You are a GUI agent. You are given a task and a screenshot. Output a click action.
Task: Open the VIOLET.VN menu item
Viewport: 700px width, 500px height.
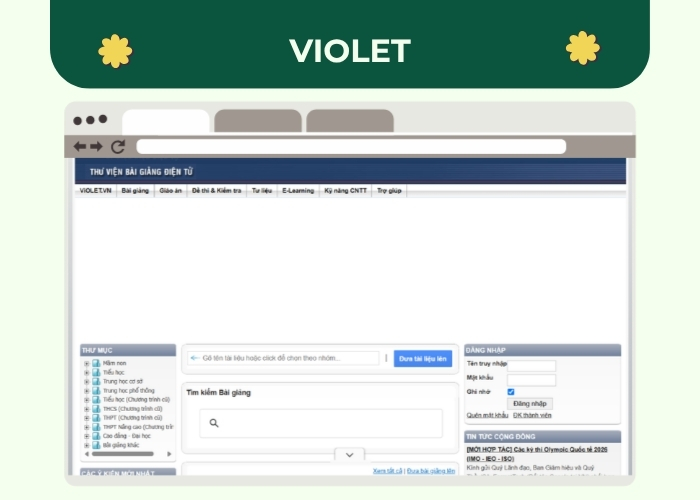pos(95,191)
